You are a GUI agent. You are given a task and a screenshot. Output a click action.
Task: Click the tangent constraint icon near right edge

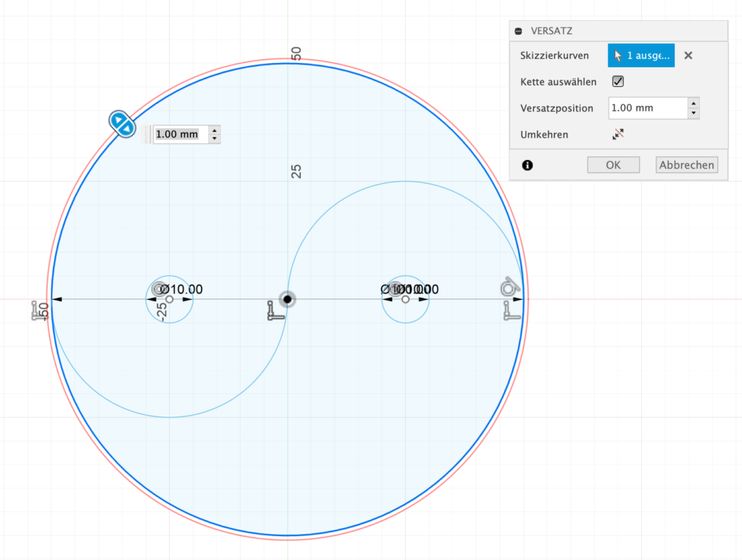coord(509,288)
